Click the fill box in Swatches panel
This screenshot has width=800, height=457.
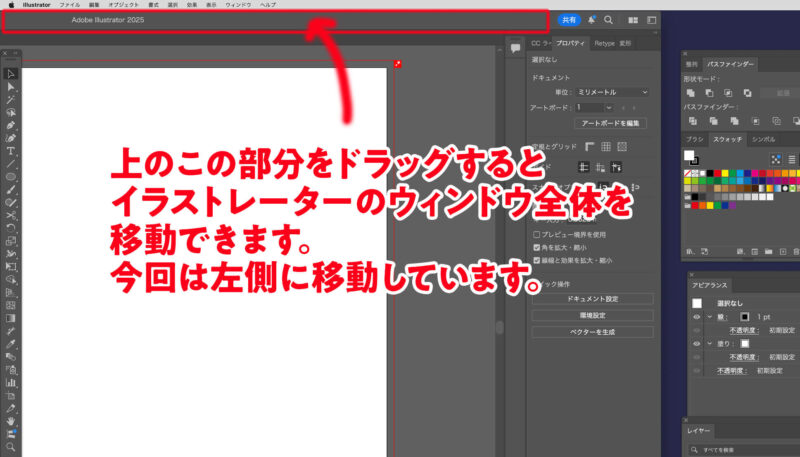click(x=689, y=155)
